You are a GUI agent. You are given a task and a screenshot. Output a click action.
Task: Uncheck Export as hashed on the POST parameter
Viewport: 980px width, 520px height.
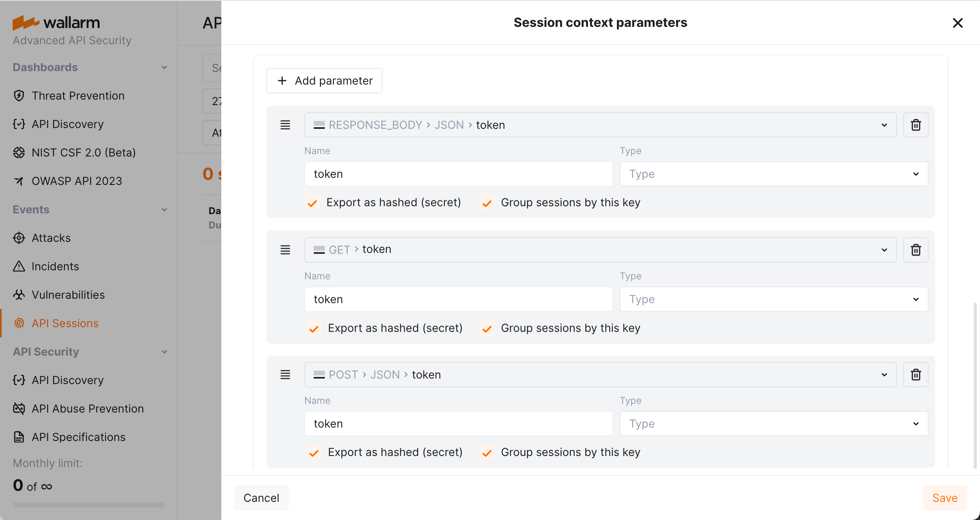coord(313,452)
